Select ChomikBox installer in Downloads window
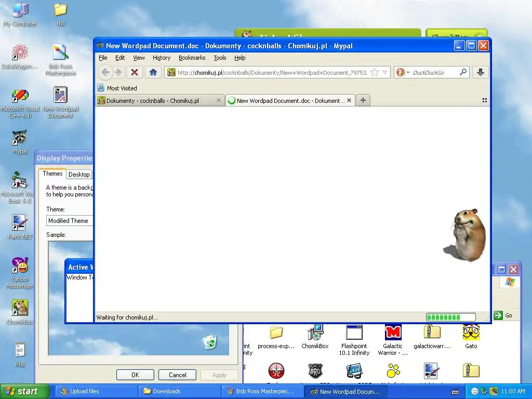Screen dimensions: 532x399 315,337
